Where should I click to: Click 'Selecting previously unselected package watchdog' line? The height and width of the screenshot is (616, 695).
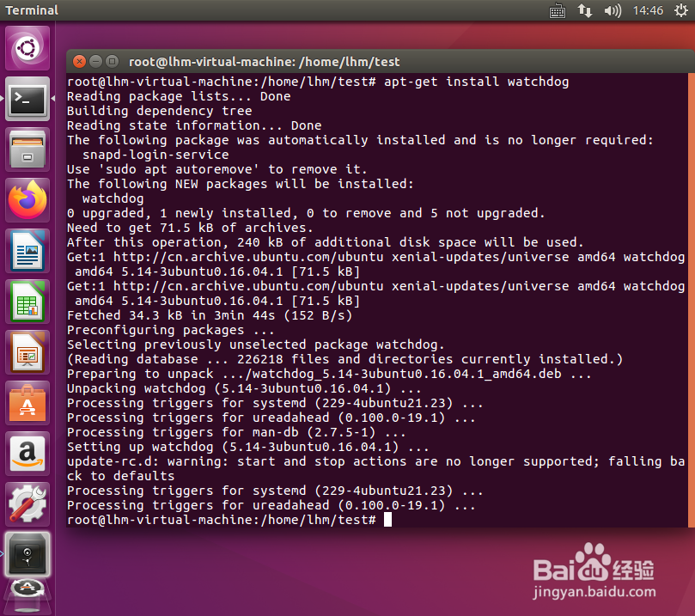[x=256, y=345]
